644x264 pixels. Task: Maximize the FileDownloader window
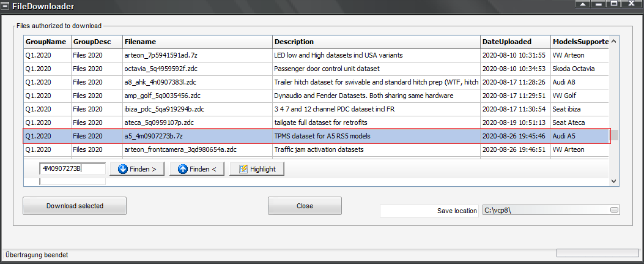pyautogui.click(x=615, y=4)
